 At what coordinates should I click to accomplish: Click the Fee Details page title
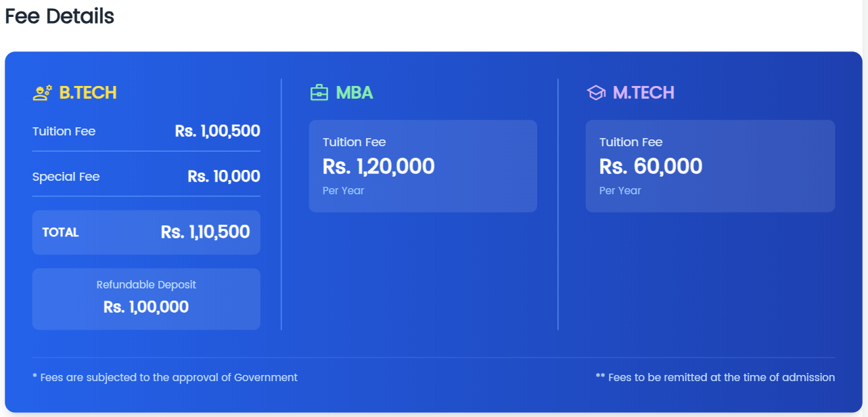[60, 16]
